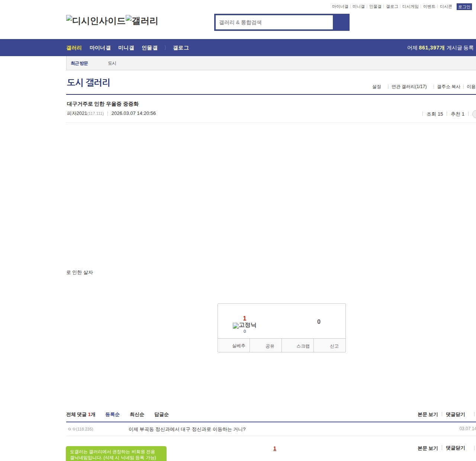Click the 공유 share button

coord(266,346)
